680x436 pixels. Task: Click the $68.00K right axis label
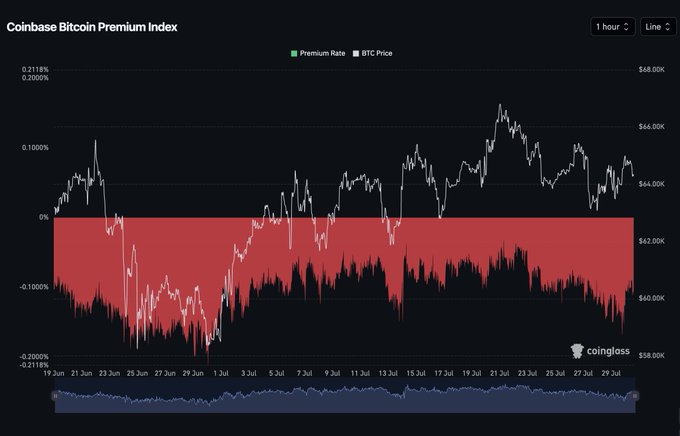pyautogui.click(x=651, y=69)
